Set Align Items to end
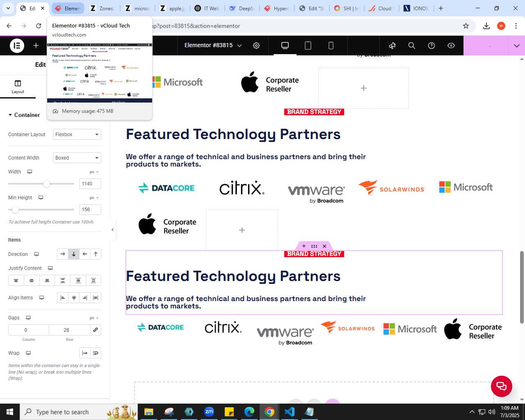The image size is (525, 420). (x=84, y=298)
